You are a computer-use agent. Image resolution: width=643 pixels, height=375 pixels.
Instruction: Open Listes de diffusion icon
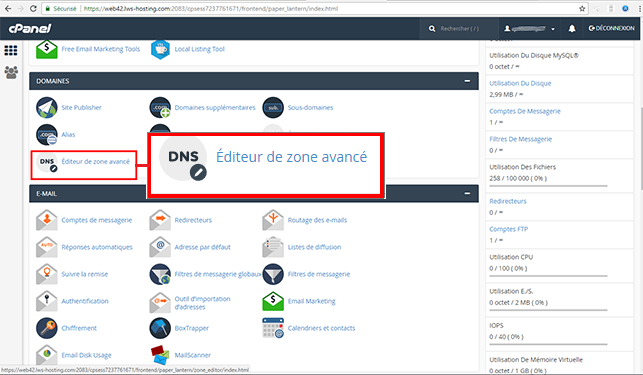coord(273,247)
